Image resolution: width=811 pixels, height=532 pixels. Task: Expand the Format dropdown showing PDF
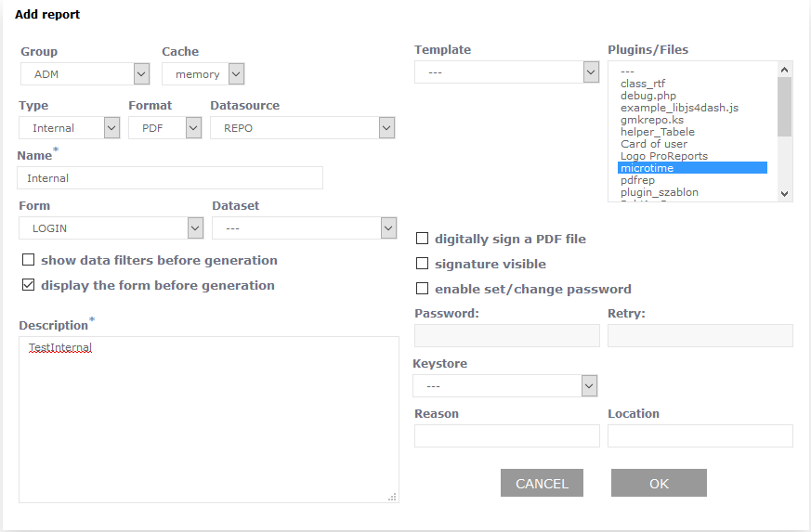(165, 128)
